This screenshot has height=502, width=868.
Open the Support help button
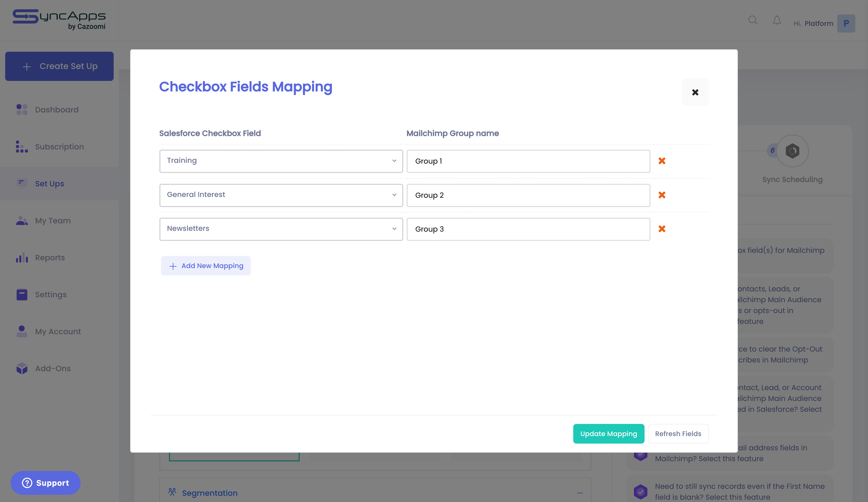[x=45, y=483]
